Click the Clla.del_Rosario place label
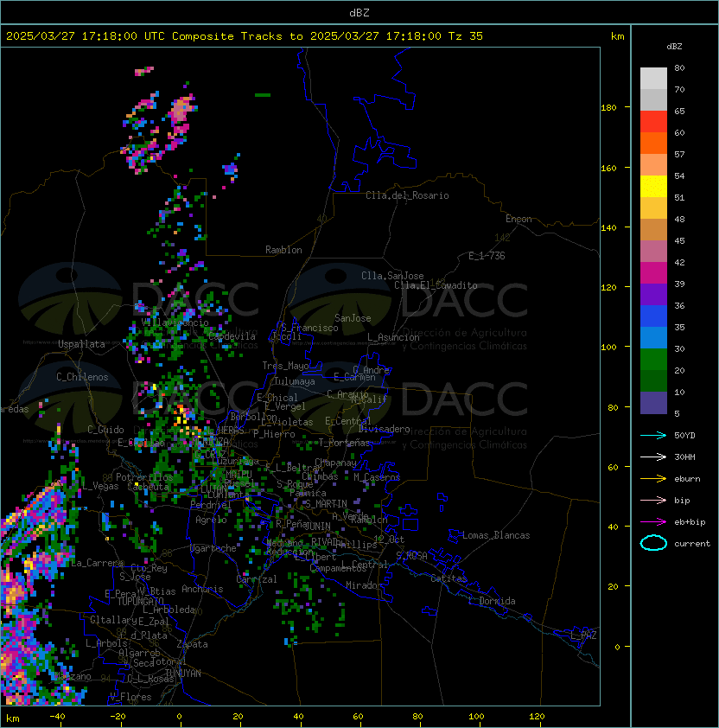This screenshot has width=719, height=728. [407, 195]
